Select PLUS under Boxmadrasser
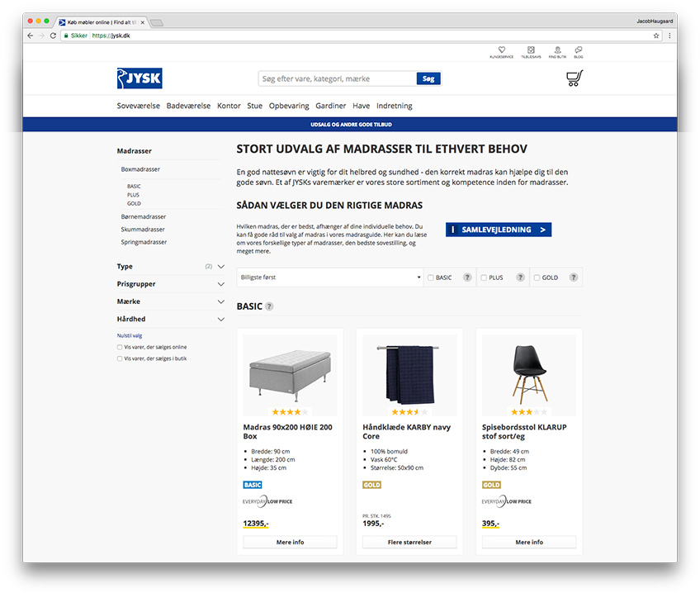700x593 pixels. pos(133,195)
